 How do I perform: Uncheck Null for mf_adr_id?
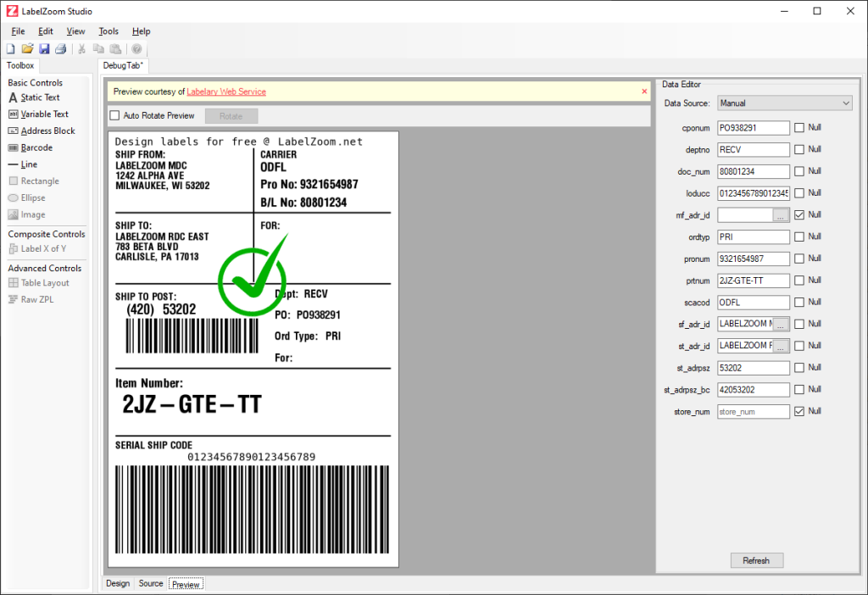click(x=799, y=214)
